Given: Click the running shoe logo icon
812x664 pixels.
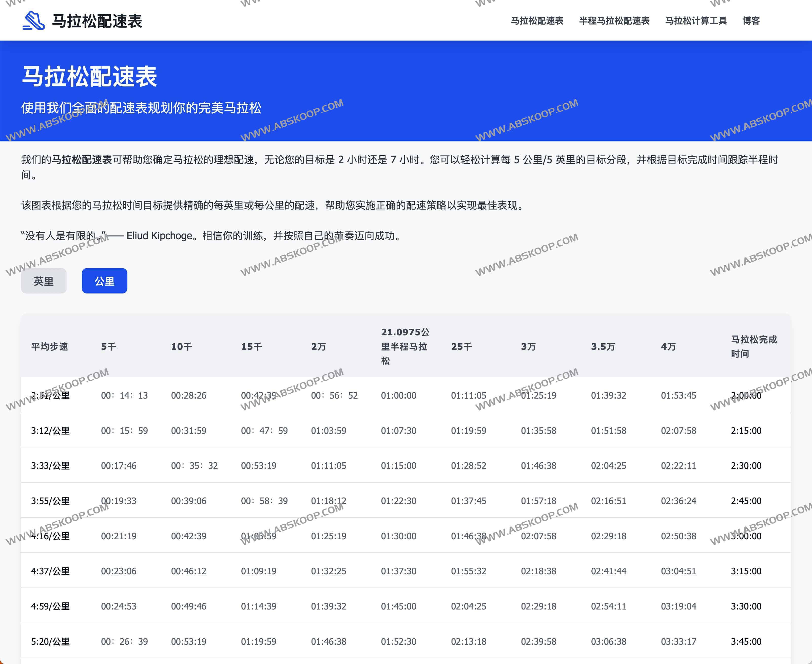Looking at the screenshot, I should click(x=34, y=21).
